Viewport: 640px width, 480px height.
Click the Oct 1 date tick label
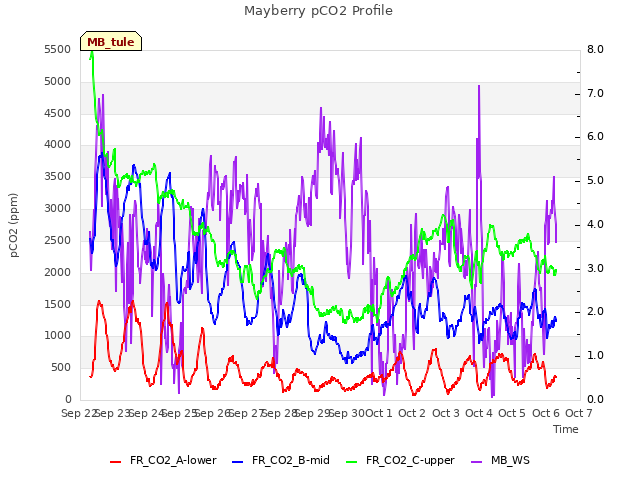point(379,413)
